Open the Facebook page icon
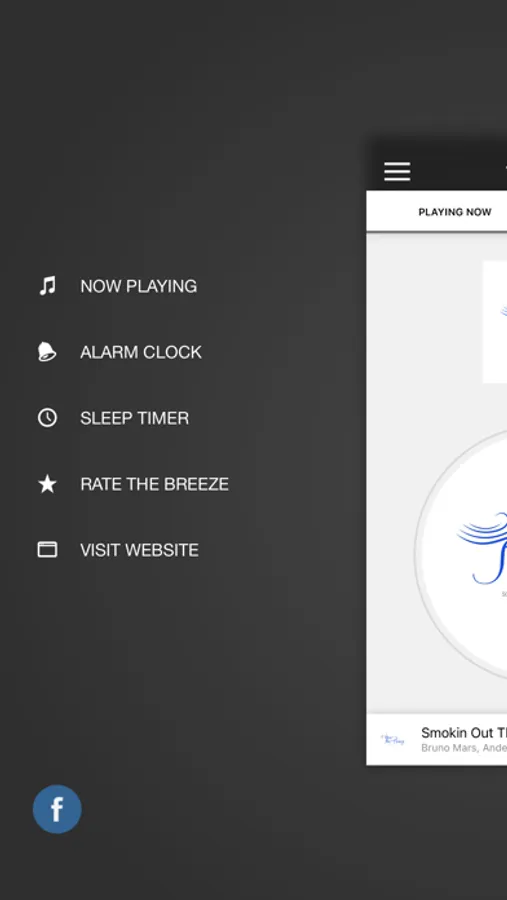The width and height of the screenshot is (507, 900). pos(57,809)
